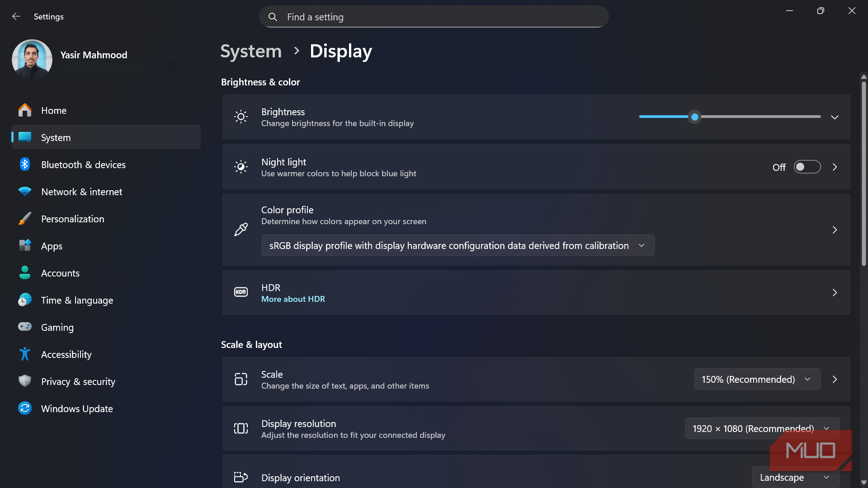This screenshot has height=488, width=868.
Task: Click the Night light icon
Action: click(241, 167)
